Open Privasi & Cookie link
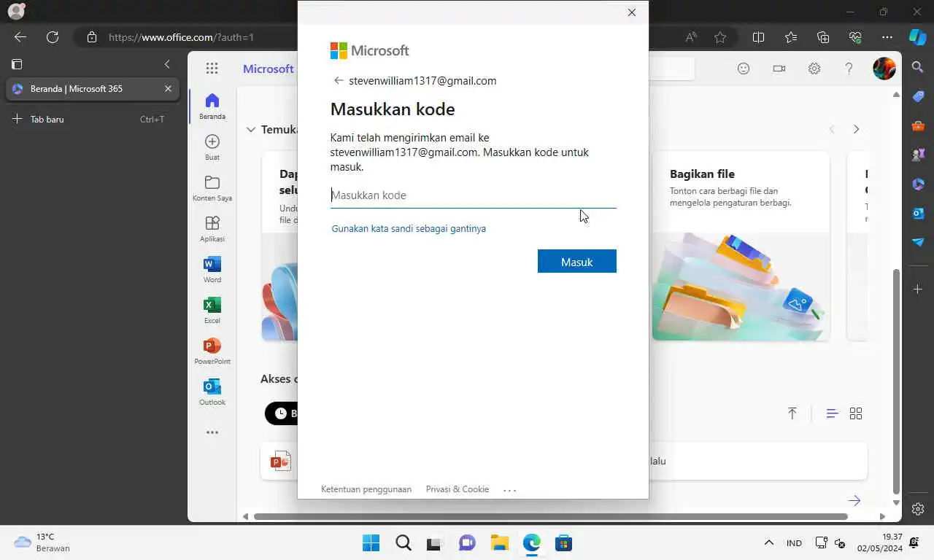Image resolution: width=934 pixels, height=560 pixels. [x=458, y=489]
